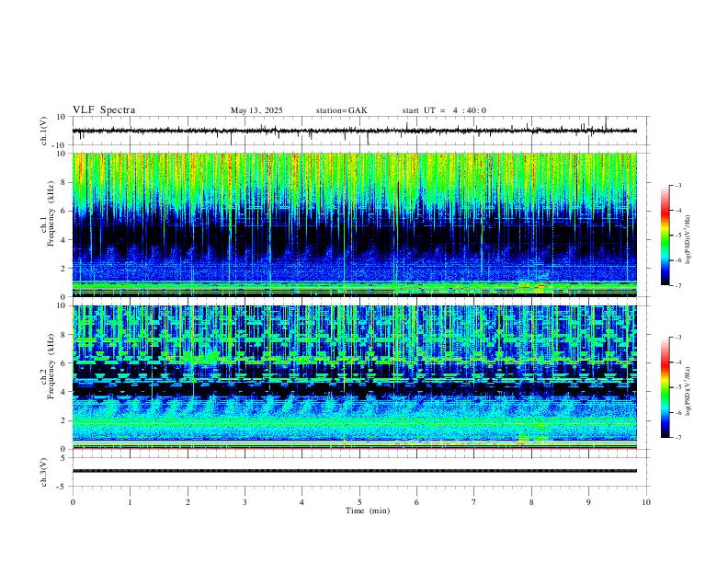The height and width of the screenshot is (563, 728).
Task: Click the date 'May 13, 2025'
Action: 256,110
